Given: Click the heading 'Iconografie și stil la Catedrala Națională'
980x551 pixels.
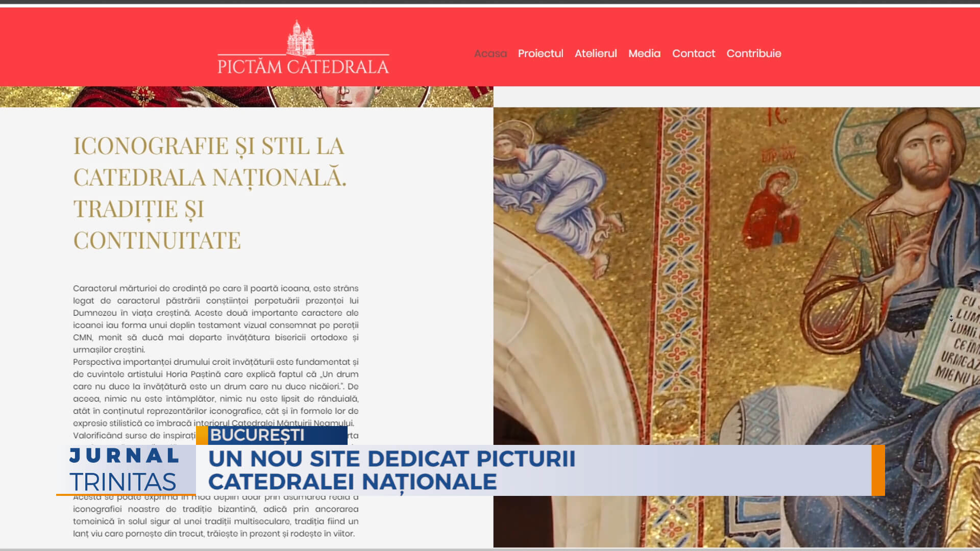Looking at the screenshot, I should click(210, 193).
